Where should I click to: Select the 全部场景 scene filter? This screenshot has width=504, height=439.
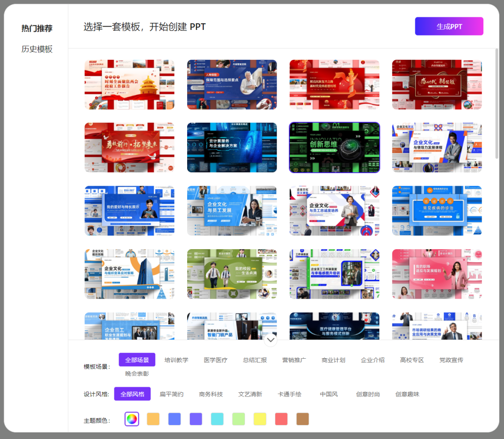137,360
